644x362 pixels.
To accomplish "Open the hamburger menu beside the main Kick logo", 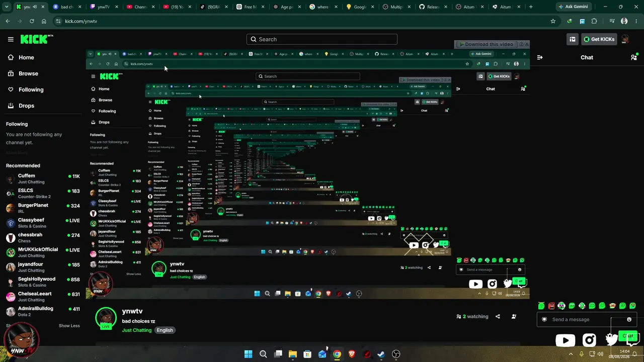I will point(11,39).
